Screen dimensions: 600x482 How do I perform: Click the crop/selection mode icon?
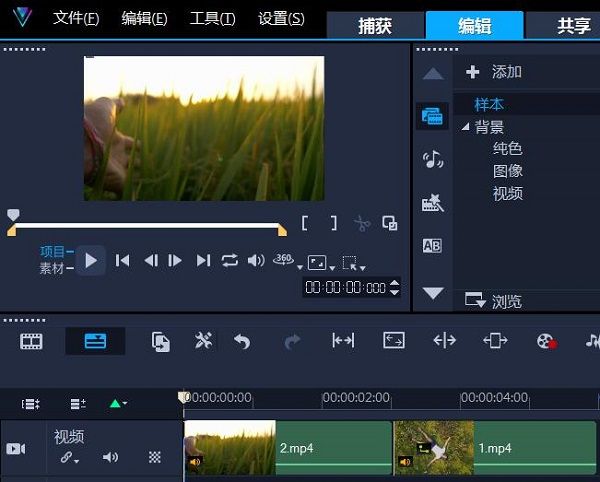[x=350, y=262]
